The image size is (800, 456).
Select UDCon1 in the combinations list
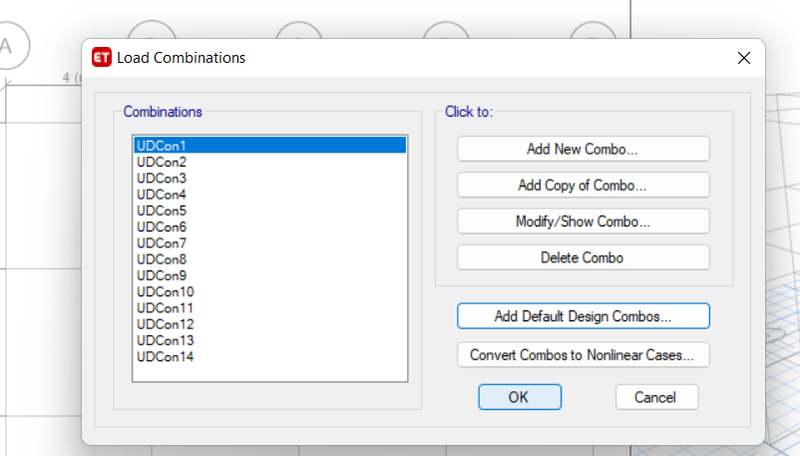click(270, 145)
